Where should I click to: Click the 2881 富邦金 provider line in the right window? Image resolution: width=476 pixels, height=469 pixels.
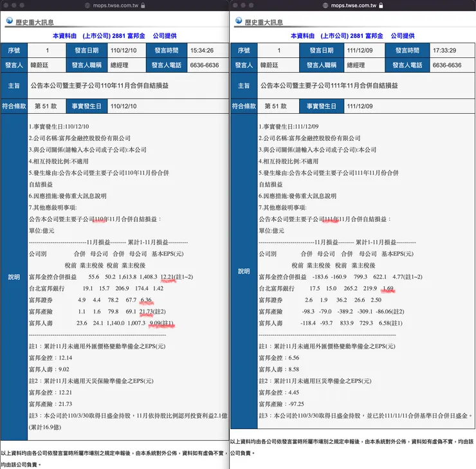(352, 36)
